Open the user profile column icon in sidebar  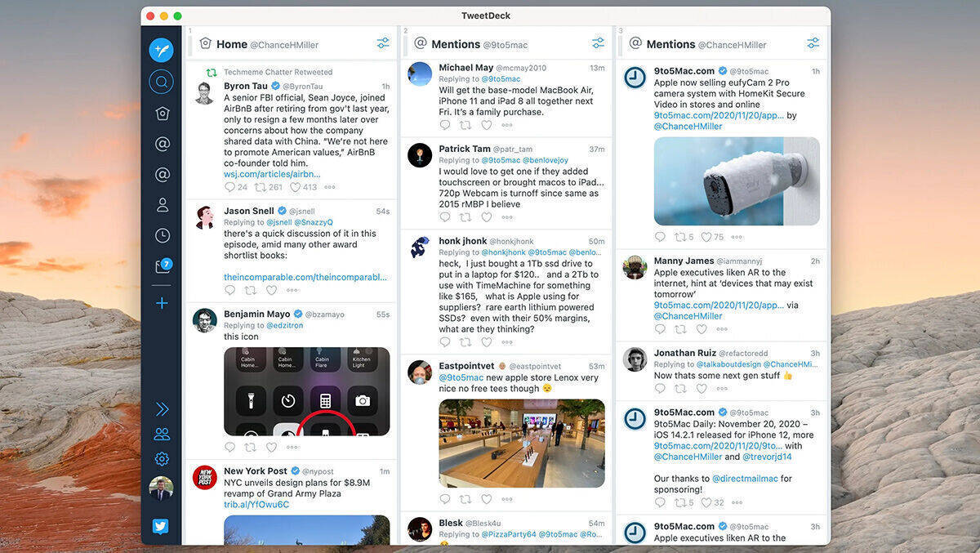pos(162,205)
